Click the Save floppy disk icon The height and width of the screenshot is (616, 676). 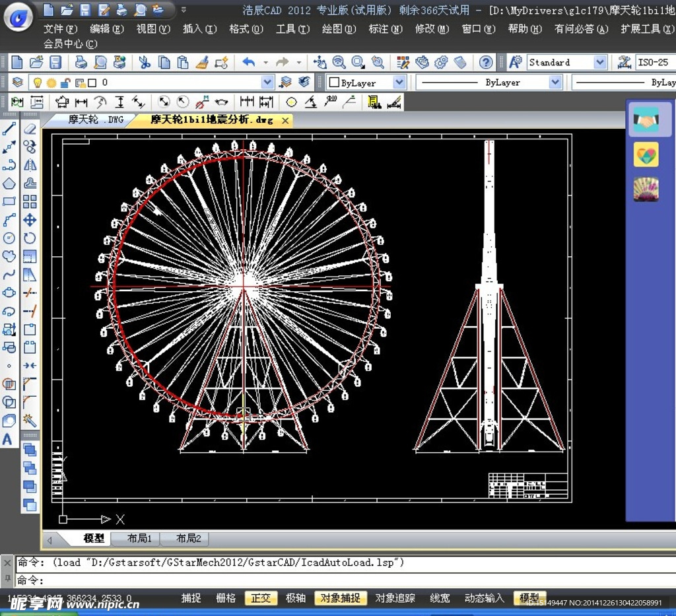pyautogui.click(x=55, y=63)
